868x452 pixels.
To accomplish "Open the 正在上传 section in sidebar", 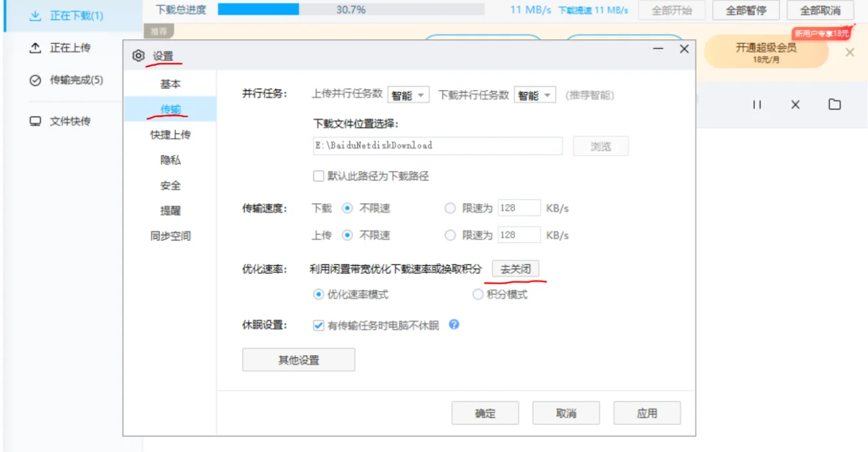I will click(x=68, y=47).
